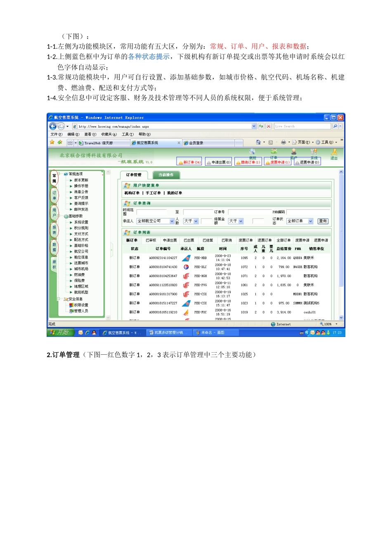This screenshot has width=392, height=555.
Task: Click the Add to Favorites icon
Action: [x=60, y=142]
